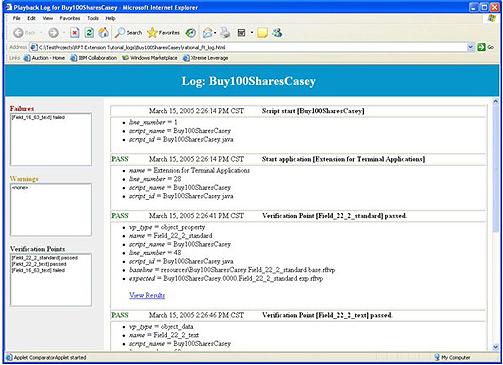Open the Messenger people icon

[277, 33]
